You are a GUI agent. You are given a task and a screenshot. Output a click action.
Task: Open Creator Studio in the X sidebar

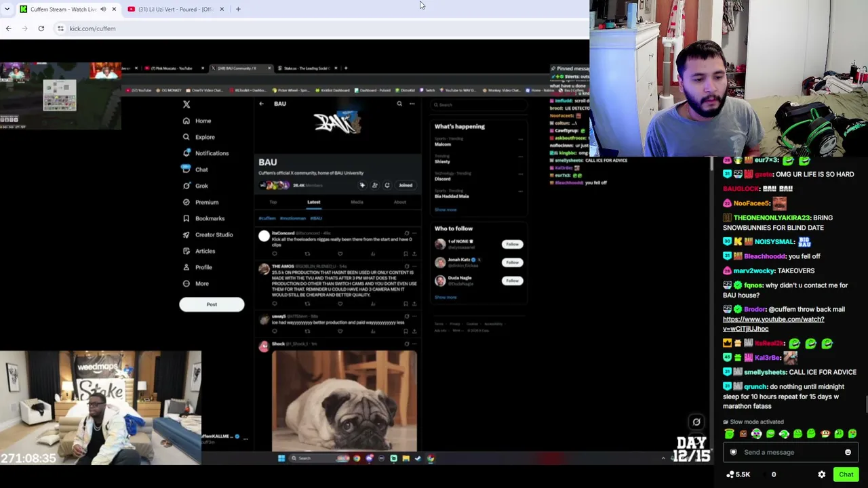tap(208, 235)
